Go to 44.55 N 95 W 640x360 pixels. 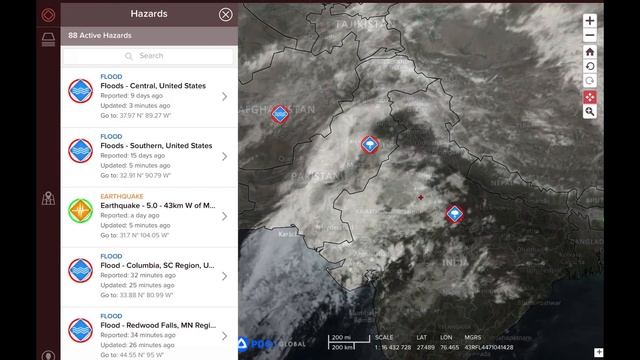(132, 355)
